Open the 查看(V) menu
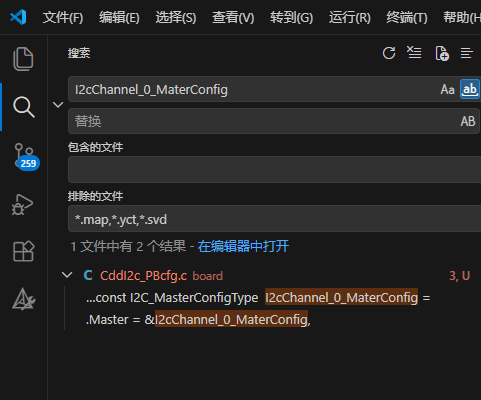This screenshot has width=481, height=400. click(x=233, y=17)
